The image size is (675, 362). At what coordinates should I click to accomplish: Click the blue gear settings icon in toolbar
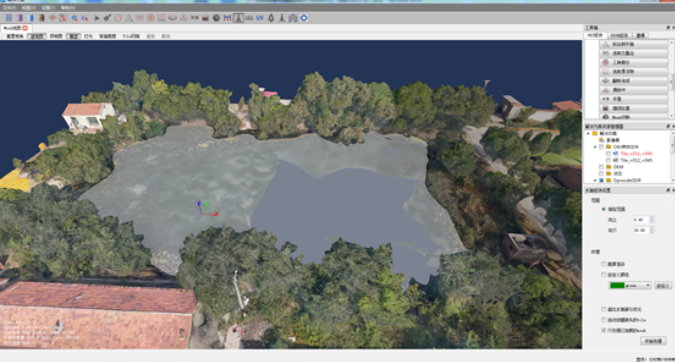(x=304, y=18)
